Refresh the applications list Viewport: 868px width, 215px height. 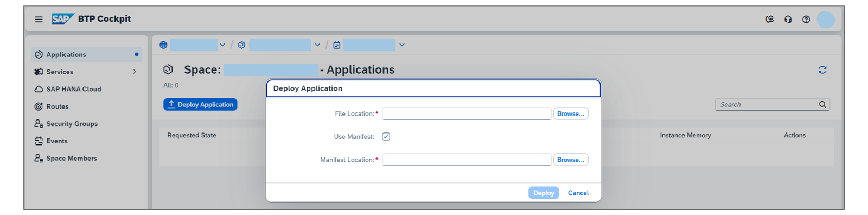tap(822, 70)
